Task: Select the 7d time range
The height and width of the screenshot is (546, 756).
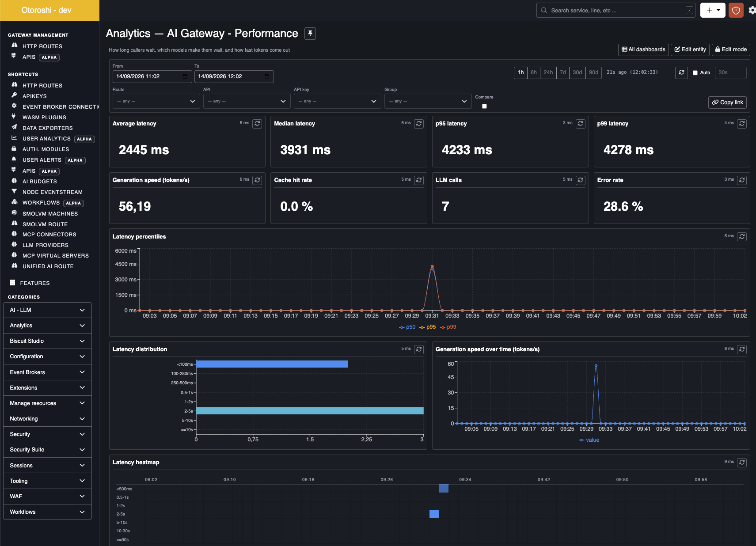Action: 562,72
